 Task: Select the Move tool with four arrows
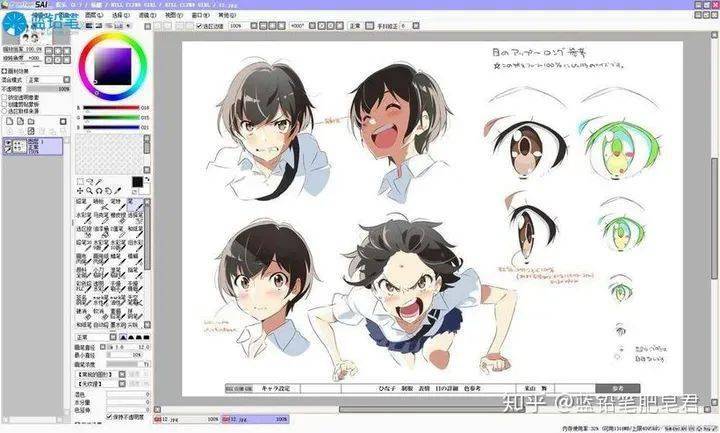[x=80, y=191]
